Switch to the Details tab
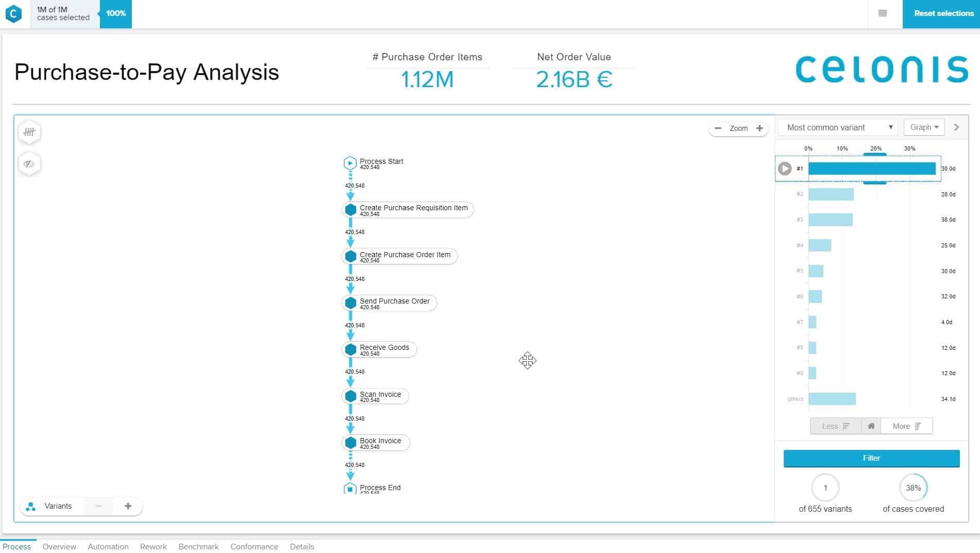The height and width of the screenshot is (553, 980). 302,546
